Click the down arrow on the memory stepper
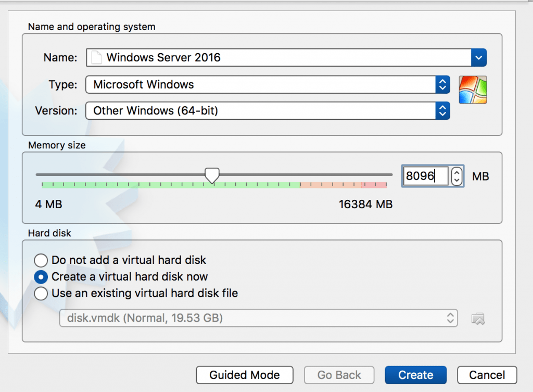 coord(456,181)
